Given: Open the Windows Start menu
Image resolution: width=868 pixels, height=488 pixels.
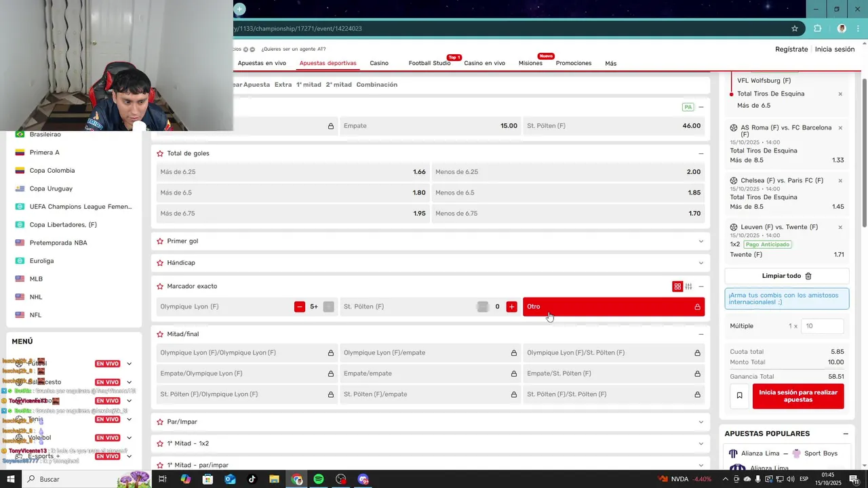Looking at the screenshot, I should (10, 479).
